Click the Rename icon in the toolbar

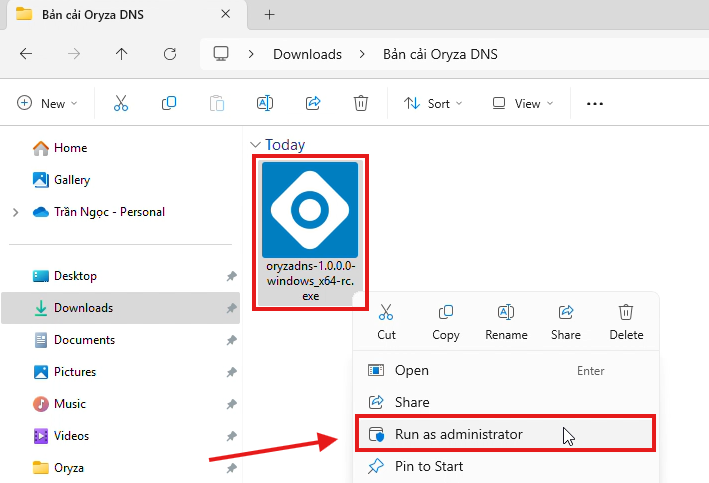pyautogui.click(x=265, y=104)
